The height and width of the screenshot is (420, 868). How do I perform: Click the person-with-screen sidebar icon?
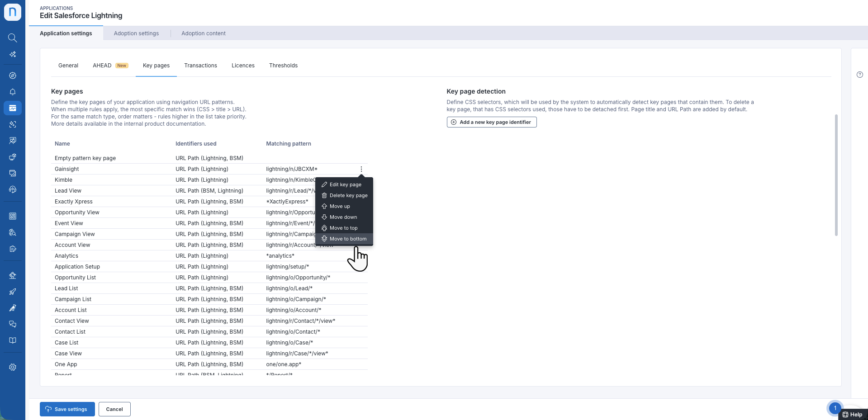click(x=13, y=141)
